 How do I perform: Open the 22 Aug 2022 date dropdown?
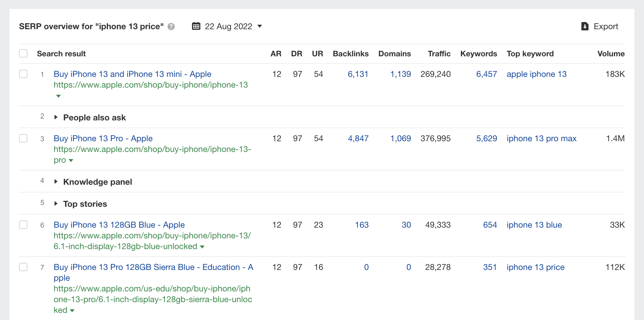259,26
